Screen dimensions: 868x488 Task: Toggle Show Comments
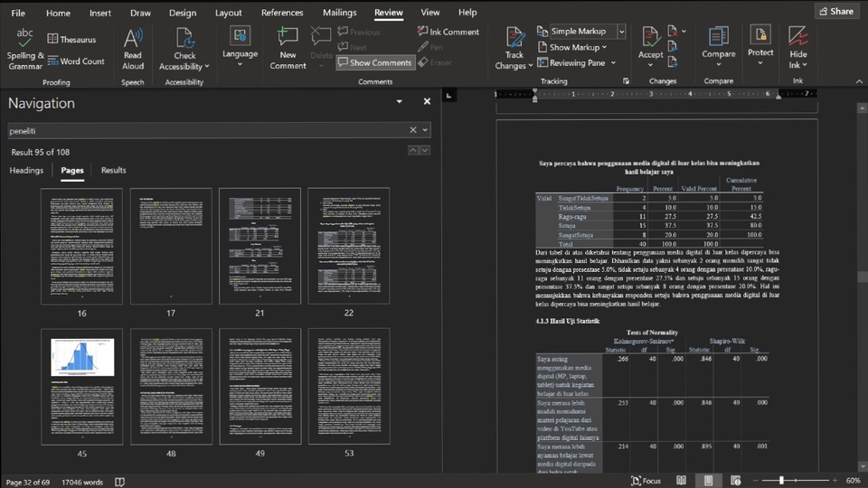375,62
